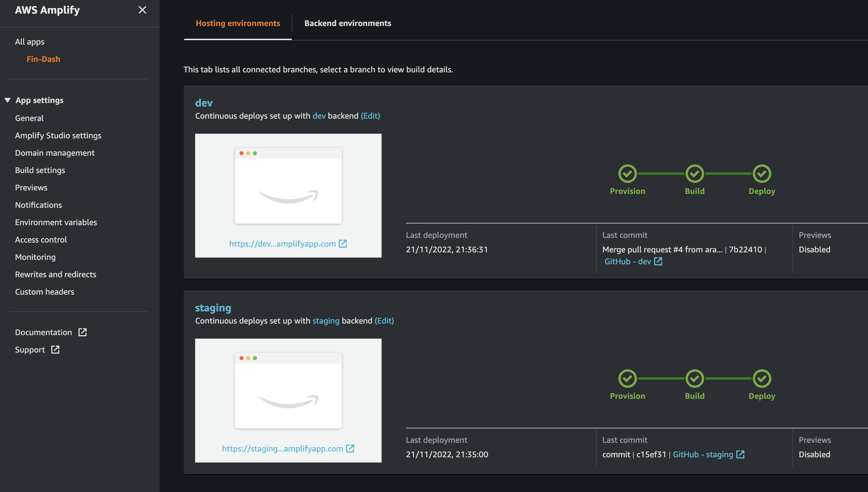Click the staging app preview thumbnail

click(288, 390)
